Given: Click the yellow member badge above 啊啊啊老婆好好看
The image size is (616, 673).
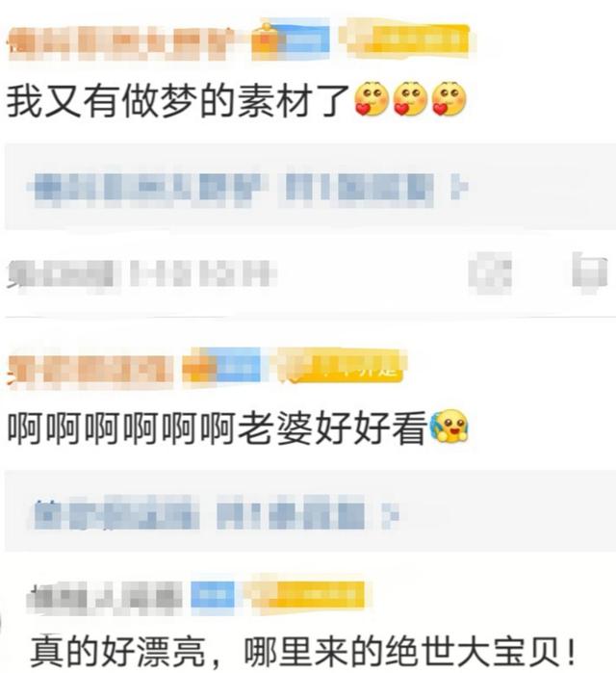Looking at the screenshot, I should [x=342, y=365].
